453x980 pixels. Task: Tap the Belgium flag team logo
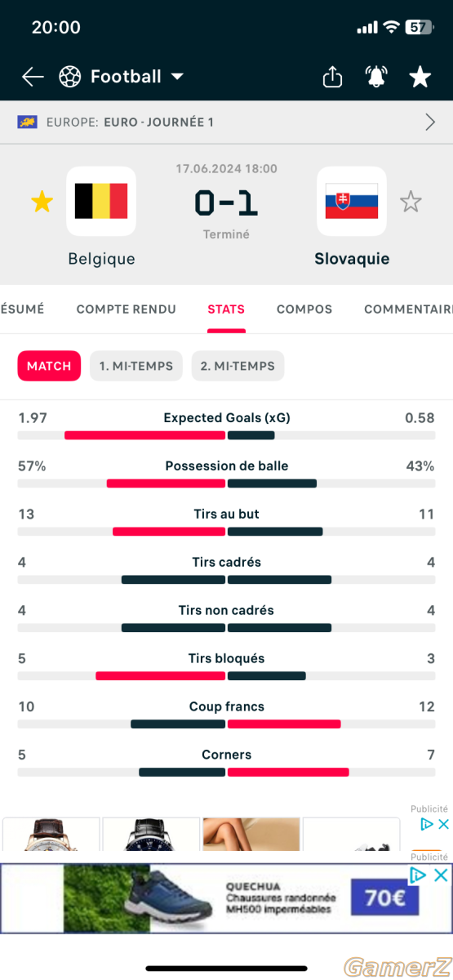[x=101, y=201]
